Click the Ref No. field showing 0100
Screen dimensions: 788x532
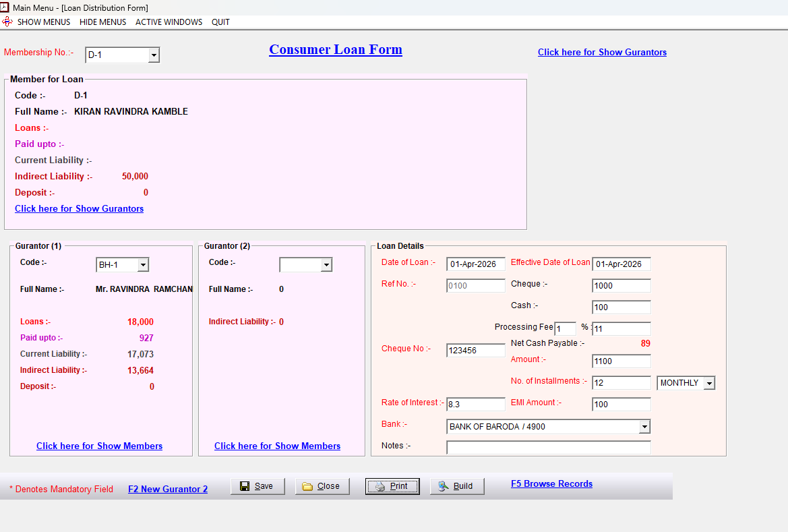point(475,286)
